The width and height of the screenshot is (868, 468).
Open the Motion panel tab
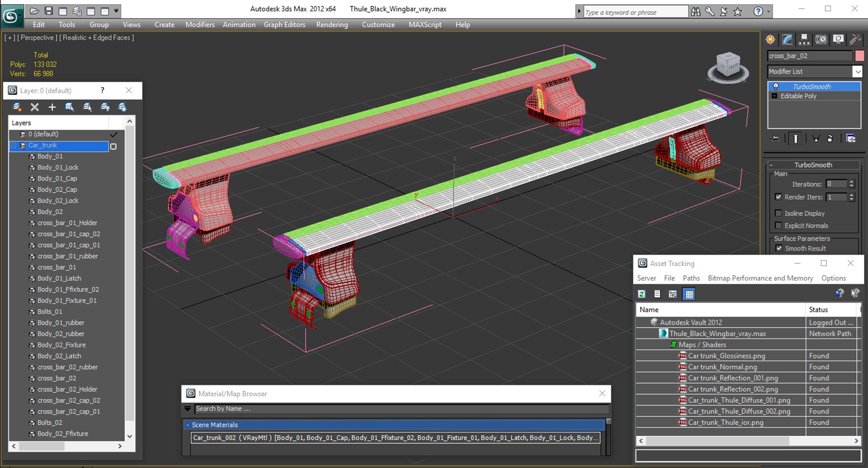click(x=821, y=39)
